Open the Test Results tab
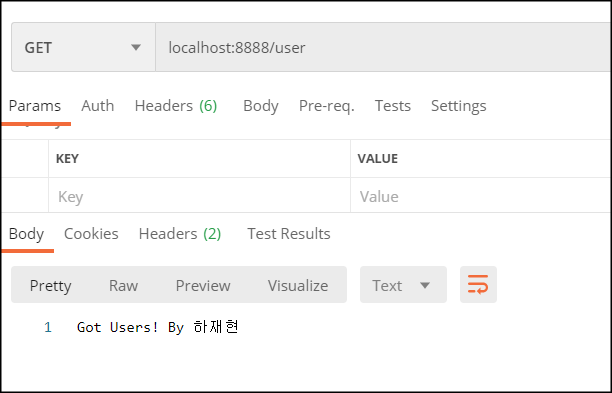The height and width of the screenshot is (393, 612). [x=289, y=234]
